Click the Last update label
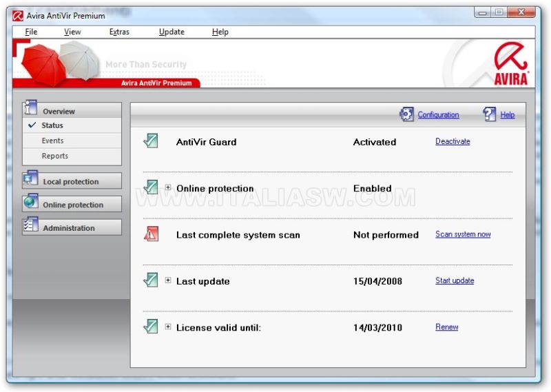This screenshot has height=392, width=551. pyautogui.click(x=203, y=281)
